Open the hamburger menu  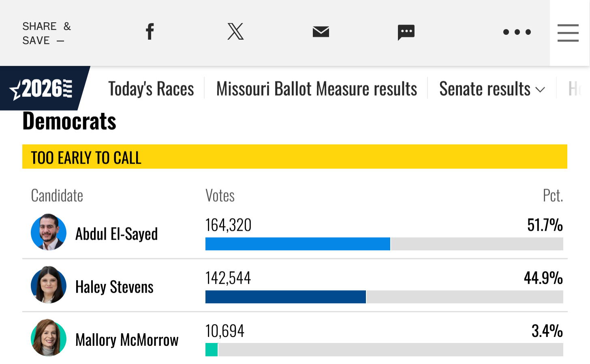568,33
